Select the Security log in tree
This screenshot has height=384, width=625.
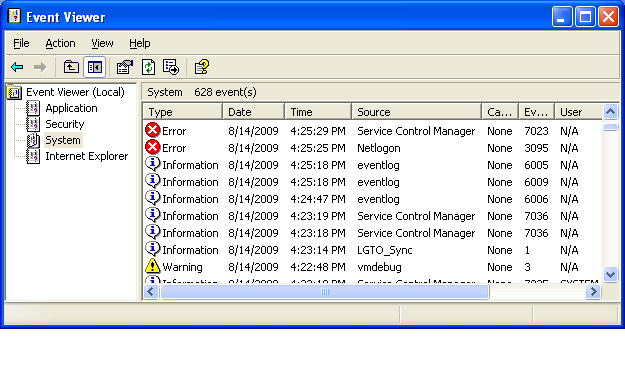click(x=65, y=124)
